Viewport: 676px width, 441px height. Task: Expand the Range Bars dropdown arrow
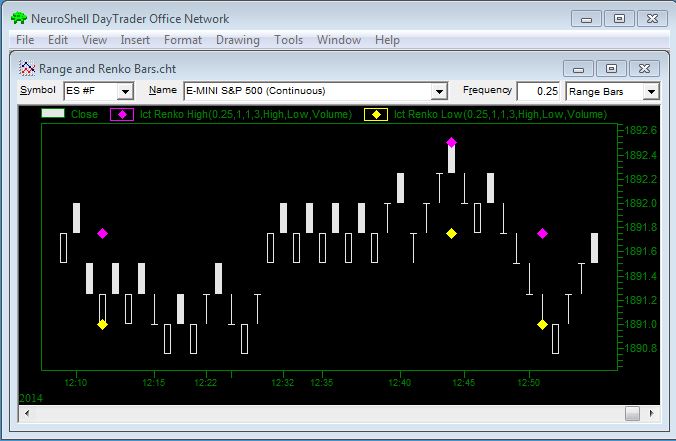tap(651, 91)
